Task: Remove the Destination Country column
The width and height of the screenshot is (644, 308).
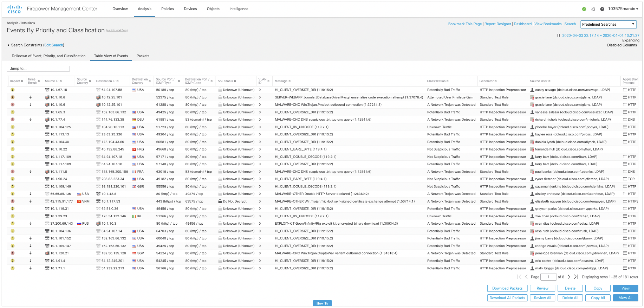Action: click(x=150, y=81)
